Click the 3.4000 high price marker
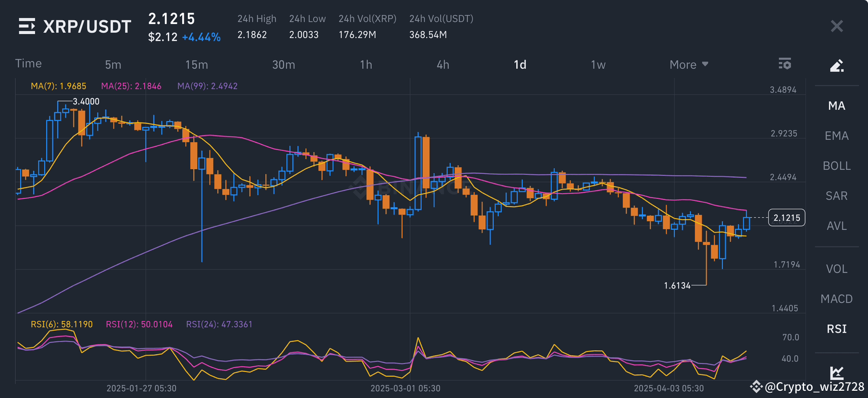The width and height of the screenshot is (868, 398). coord(86,101)
